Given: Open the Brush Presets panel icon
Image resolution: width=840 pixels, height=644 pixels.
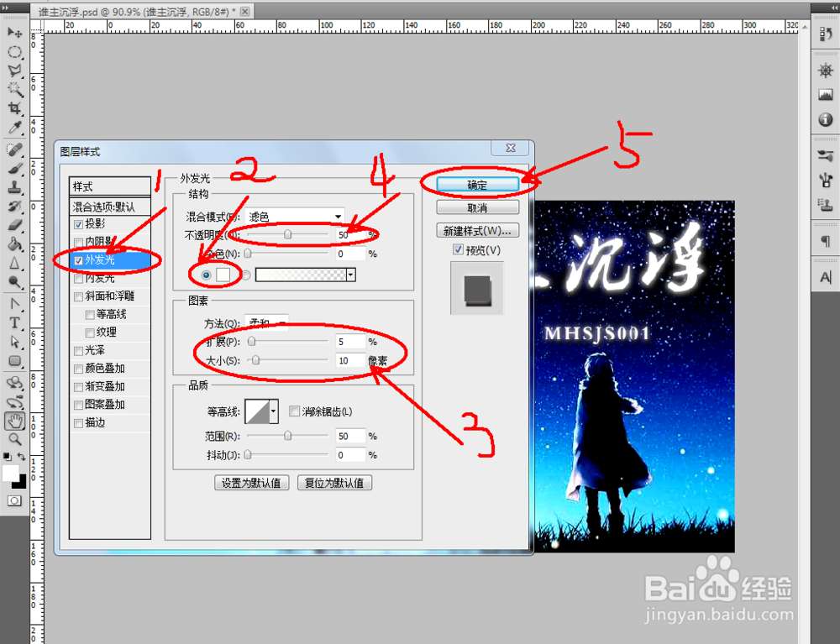Looking at the screenshot, I should coord(825,155).
